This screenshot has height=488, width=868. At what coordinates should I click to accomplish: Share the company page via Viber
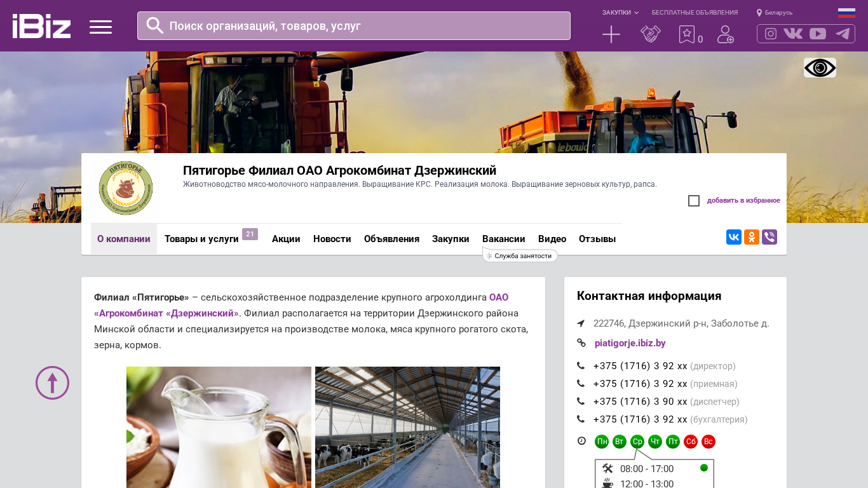[x=770, y=237]
